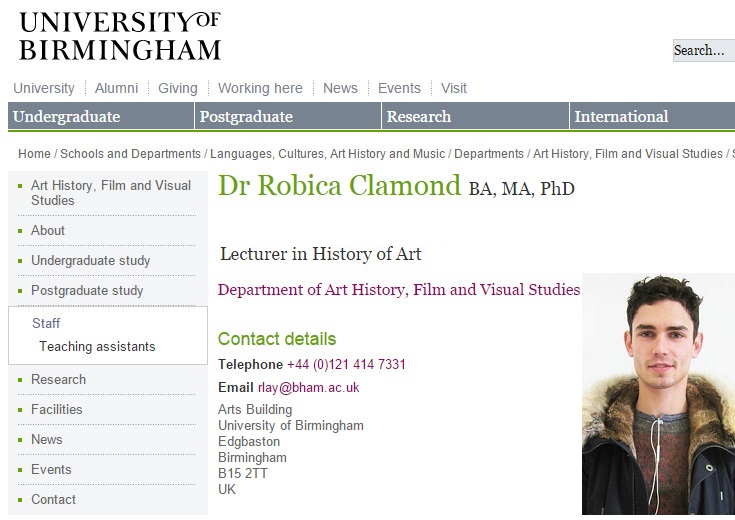Open Department of Art History, Film and Visual Studies link

click(399, 290)
